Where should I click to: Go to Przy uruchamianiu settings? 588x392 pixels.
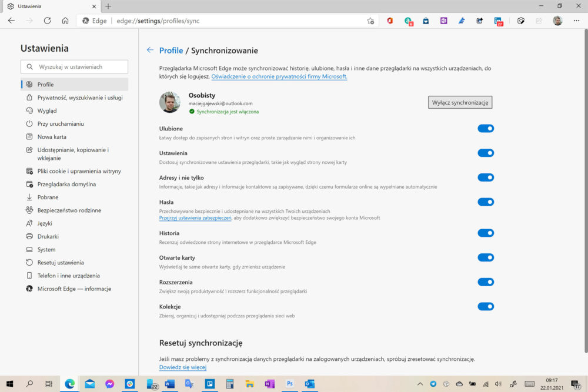click(x=74, y=123)
